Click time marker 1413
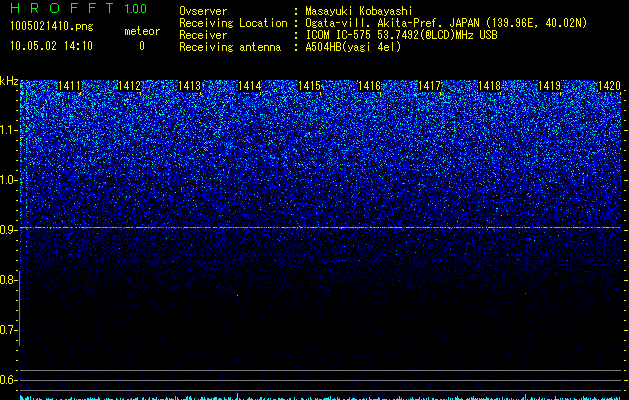The height and width of the screenshot is (400, 629). point(189,86)
